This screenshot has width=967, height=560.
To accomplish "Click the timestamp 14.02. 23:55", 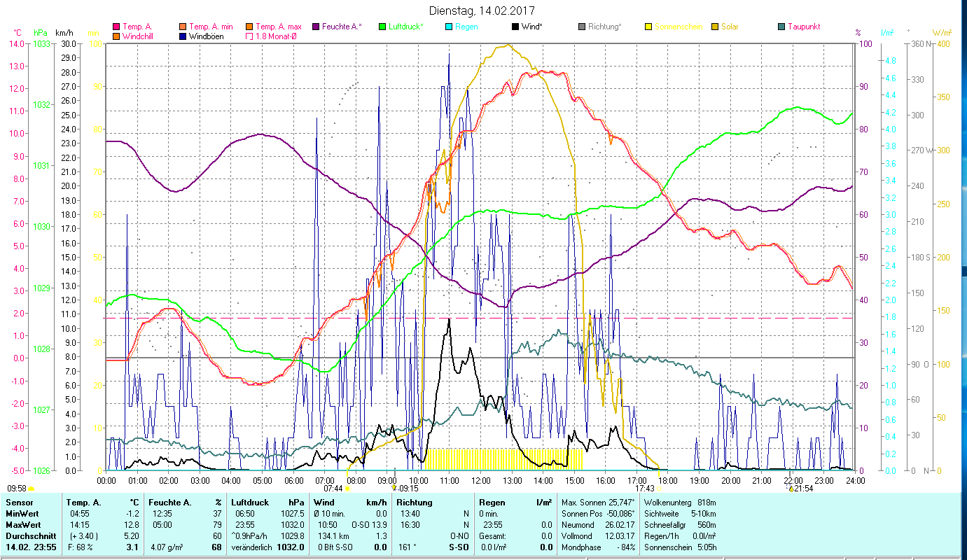I will (31, 547).
